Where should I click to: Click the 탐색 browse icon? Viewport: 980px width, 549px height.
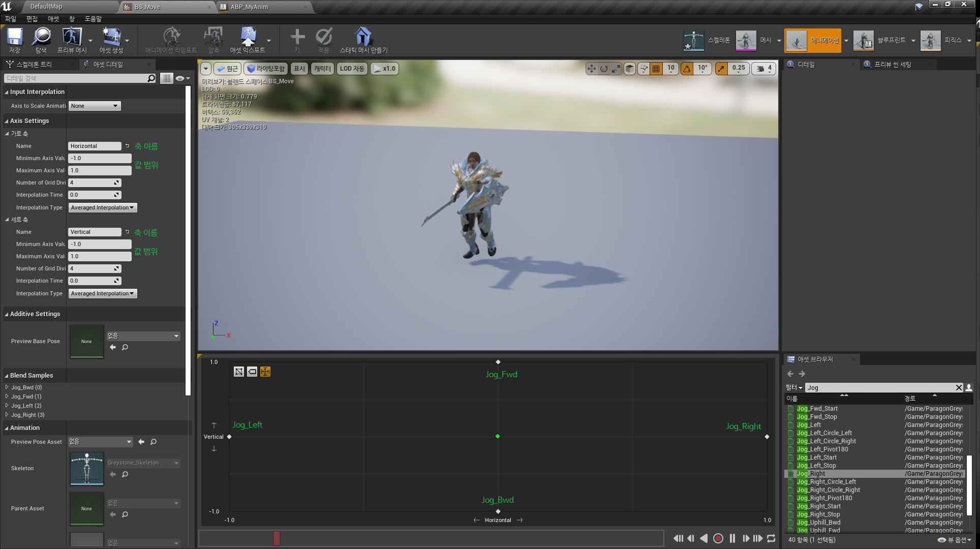tap(41, 37)
